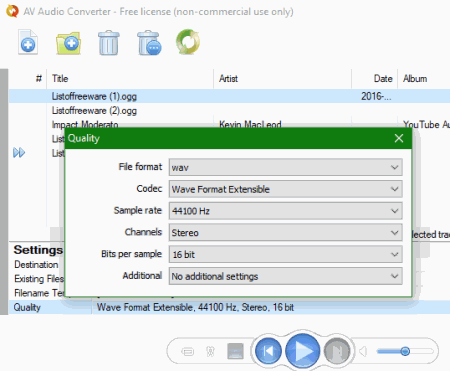This screenshot has width=450, height=371.
Task: Open the Channels dropdown
Action: tap(286, 232)
